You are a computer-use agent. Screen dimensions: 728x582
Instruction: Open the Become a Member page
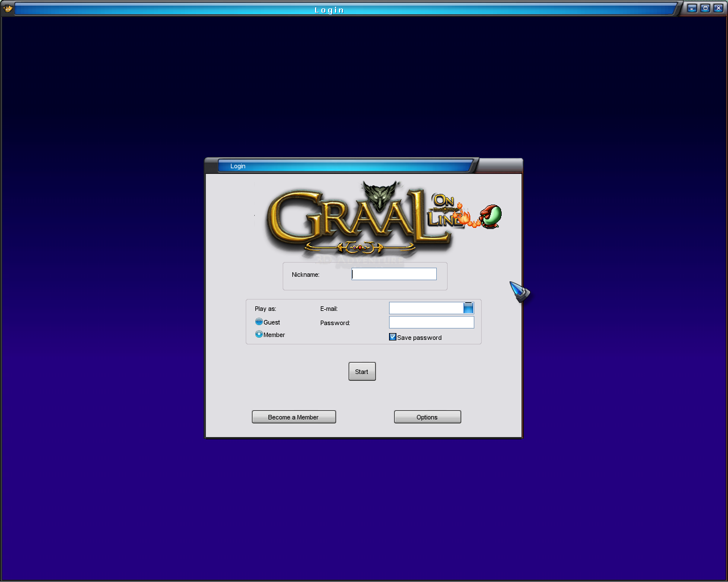tap(293, 417)
